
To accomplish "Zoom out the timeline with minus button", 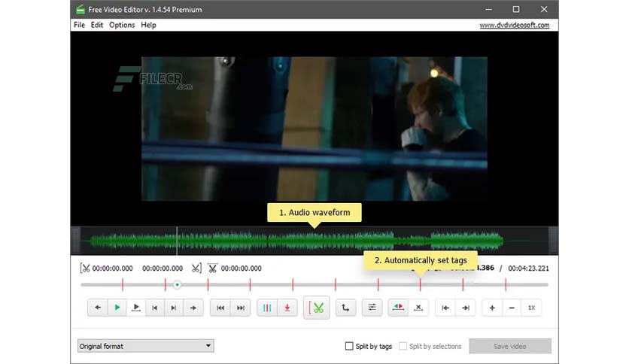I will click(x=512, y=308).
